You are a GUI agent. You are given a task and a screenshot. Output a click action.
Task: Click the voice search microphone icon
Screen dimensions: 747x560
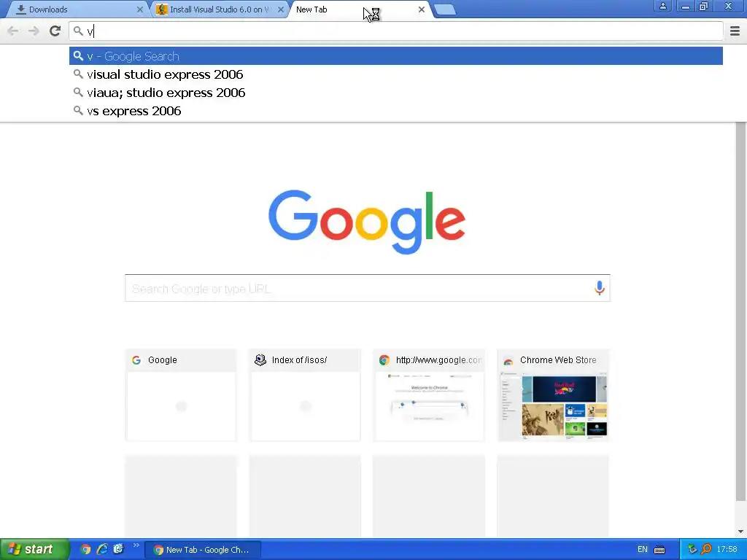(600, 288)
